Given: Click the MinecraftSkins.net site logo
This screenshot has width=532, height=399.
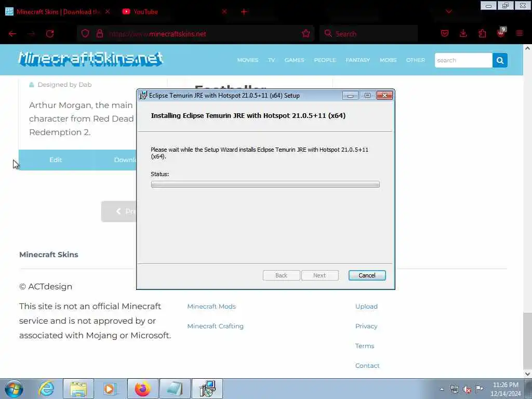Looking at the screenshot, I should coord(91,59).
